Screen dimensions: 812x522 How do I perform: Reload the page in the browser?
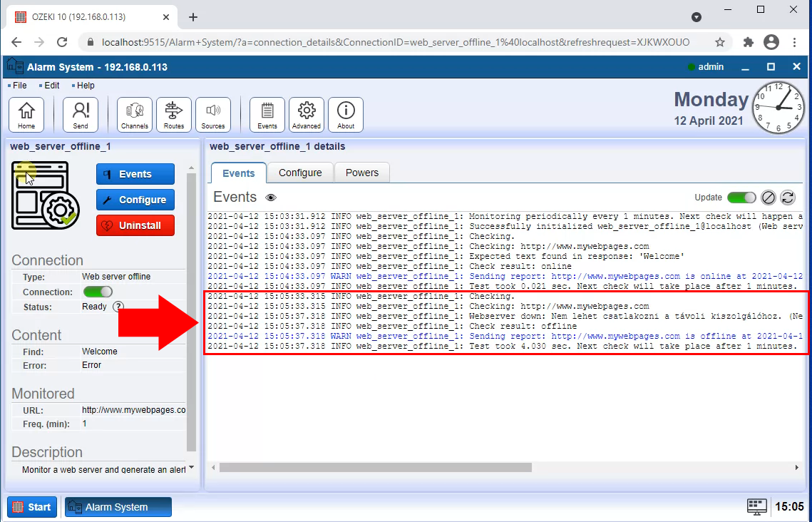coord(62,43)
